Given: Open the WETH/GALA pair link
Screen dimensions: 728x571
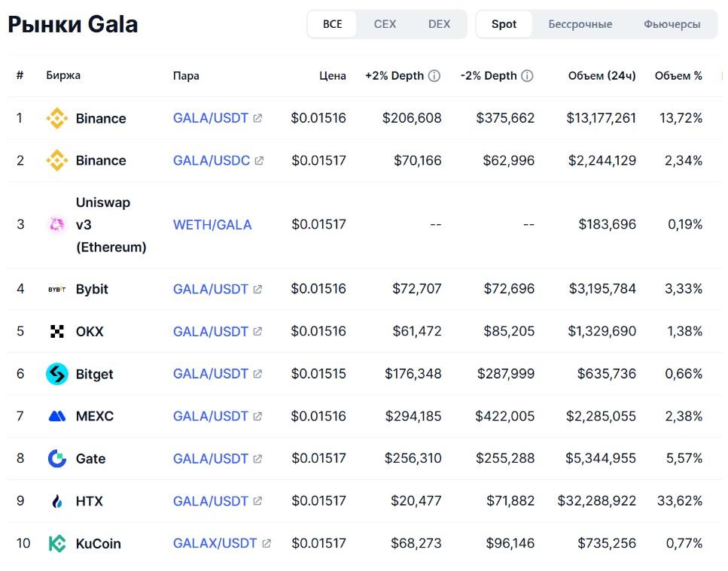Looking at the screenshot, I should pyautogui.click(x=212, y=224).
